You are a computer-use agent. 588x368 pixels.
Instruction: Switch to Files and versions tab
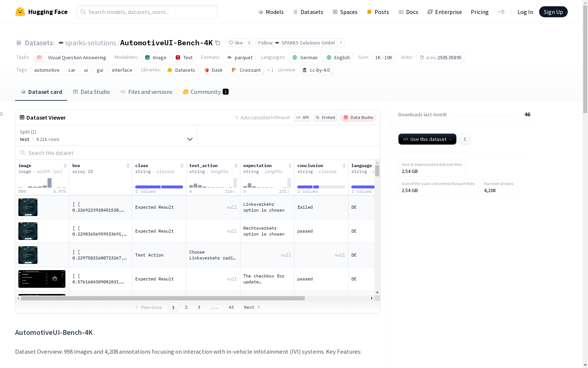pyautogui.click(x=146, y=92)
